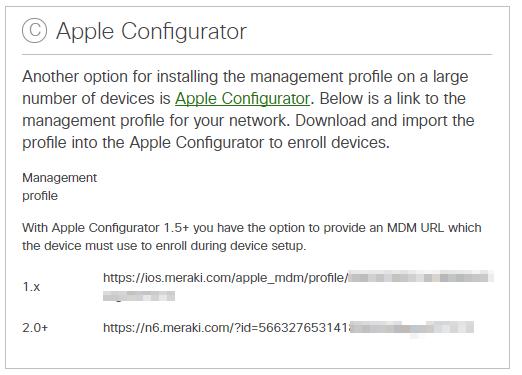Click the blurred end of the 1.x URL first line
The image size is (522, 375).
click(x=421, y=277)
